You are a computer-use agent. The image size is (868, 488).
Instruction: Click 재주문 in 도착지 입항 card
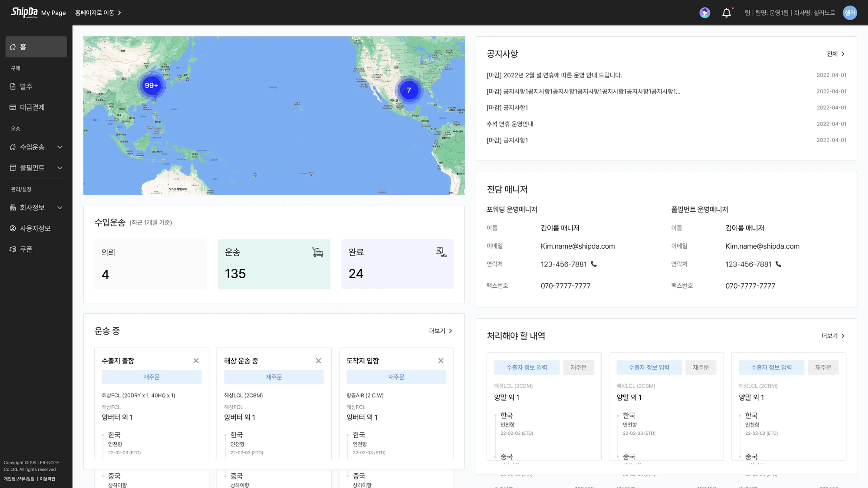[x=396, y=377]
